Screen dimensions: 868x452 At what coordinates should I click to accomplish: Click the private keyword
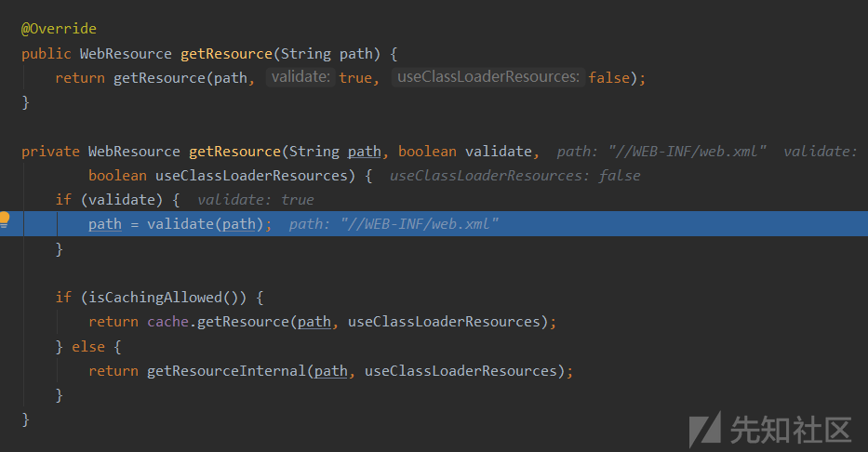(x=50, y=151)
